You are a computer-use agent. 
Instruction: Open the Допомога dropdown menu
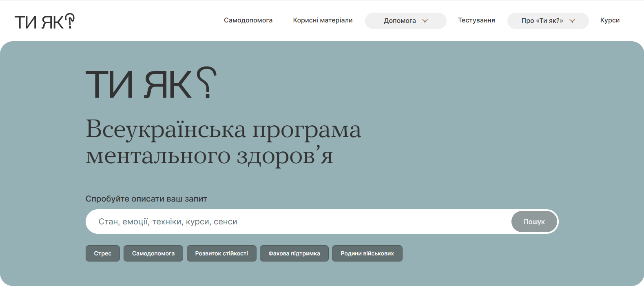(400, 21)
